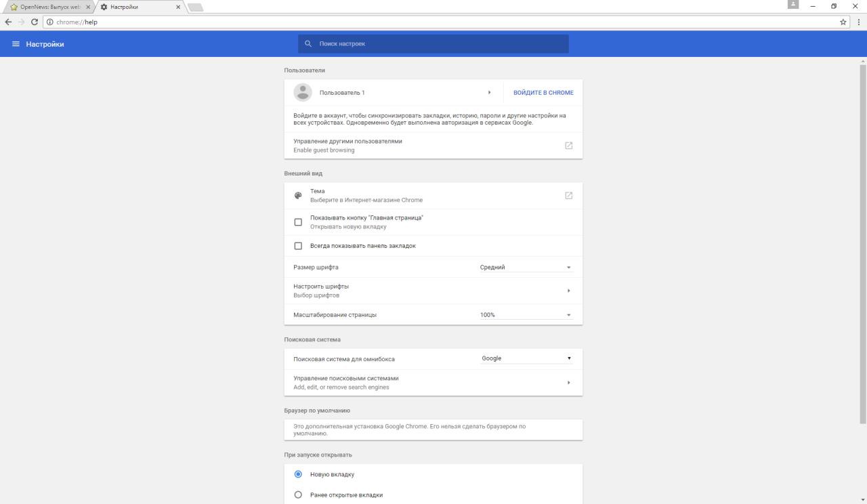867x504 pixels.
Task: Open the search engine Google dropdown
Action: click(x=526, y=358)
